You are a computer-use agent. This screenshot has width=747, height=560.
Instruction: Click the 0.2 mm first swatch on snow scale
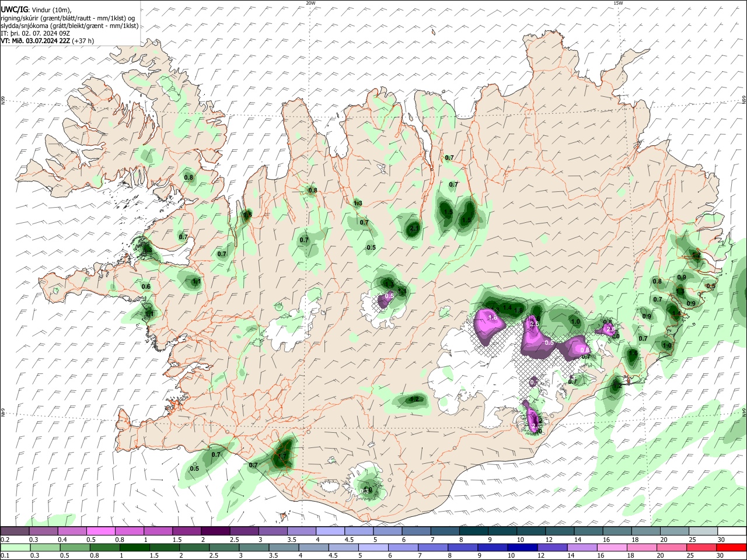tap(15, 531)
